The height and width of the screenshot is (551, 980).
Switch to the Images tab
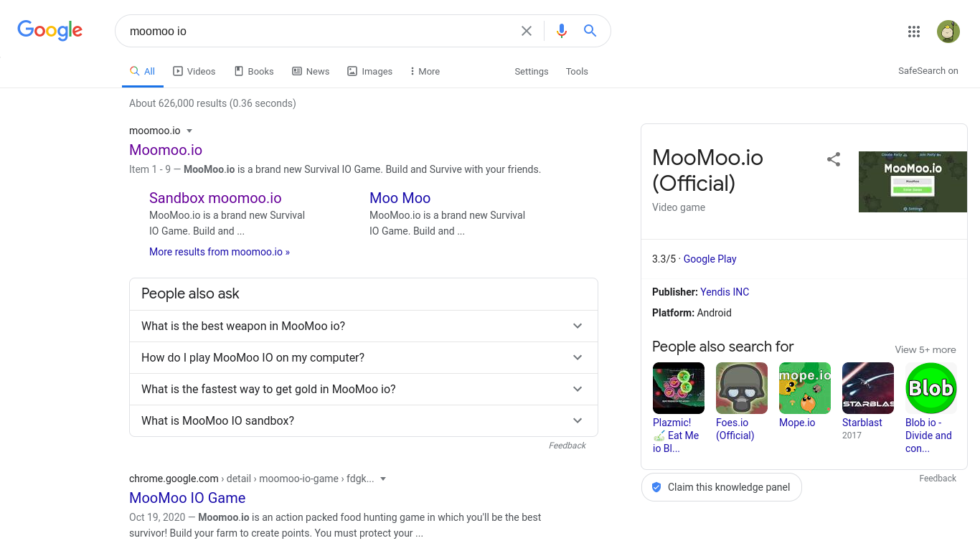(370, 71)
